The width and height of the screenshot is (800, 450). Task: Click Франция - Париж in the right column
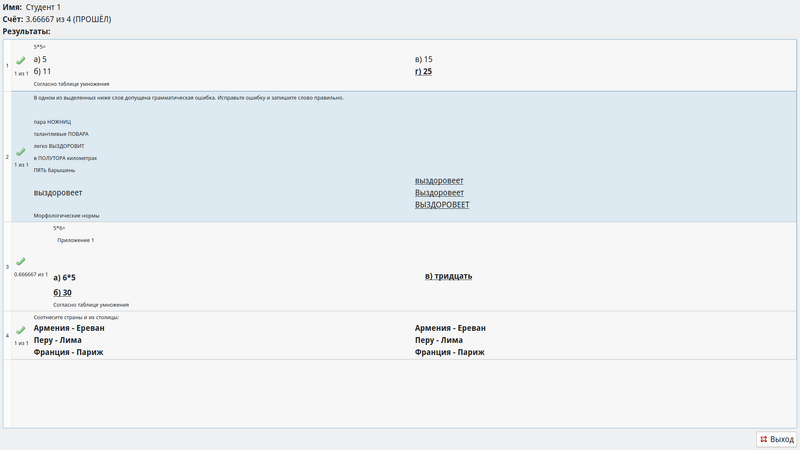pos(449,352)
